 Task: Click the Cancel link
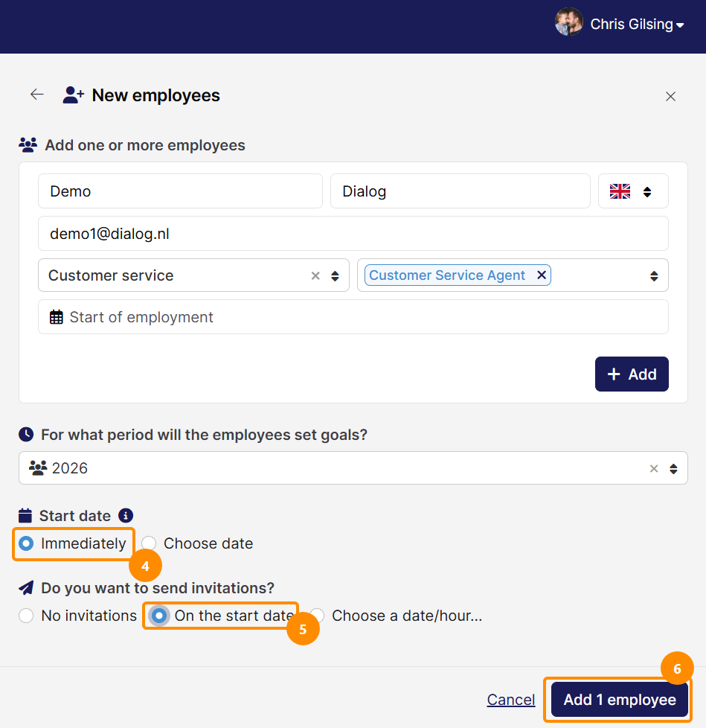point(510,700)
